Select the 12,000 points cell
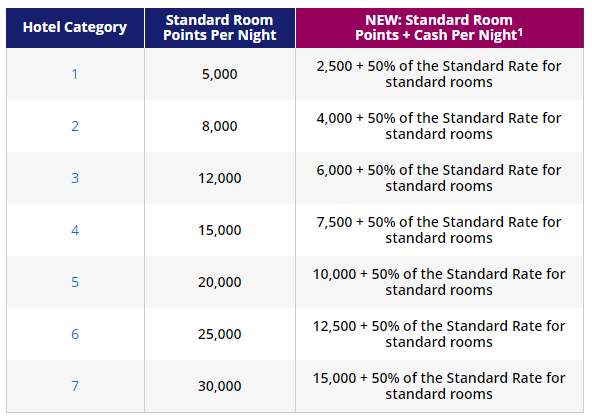 220,178
